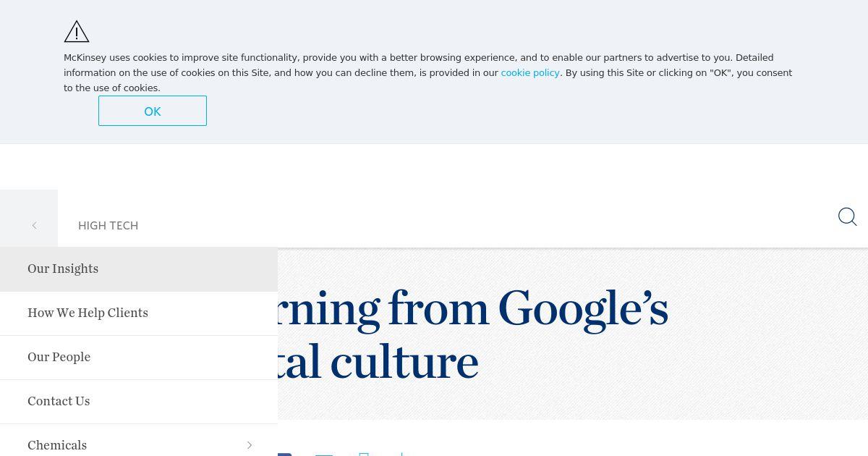The height and width of the screenshot is (456, 868).
Task: Accept cookies with the OK button
Action: tap(153, 111)
